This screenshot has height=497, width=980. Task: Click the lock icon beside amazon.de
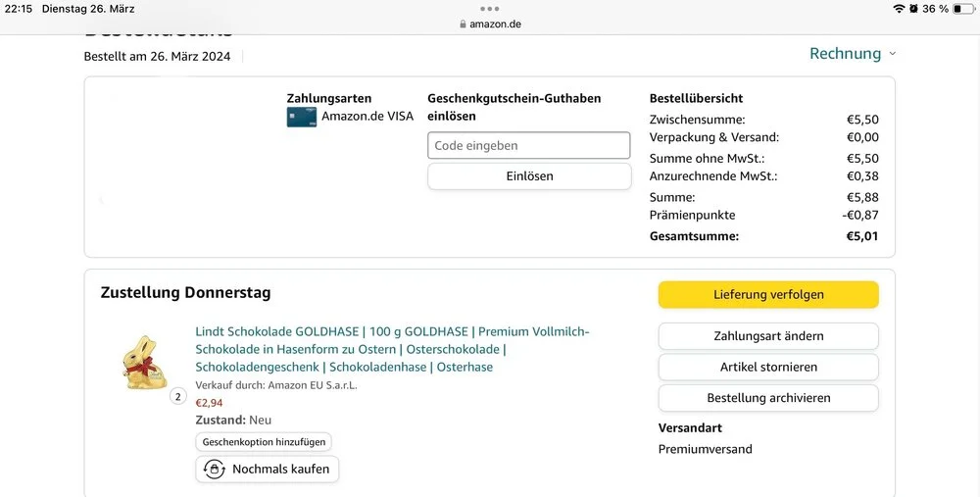pos(463,25)
